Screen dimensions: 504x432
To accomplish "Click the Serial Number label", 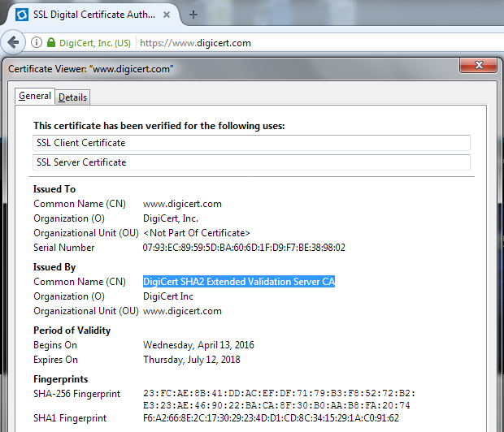I will coord(64,248).
